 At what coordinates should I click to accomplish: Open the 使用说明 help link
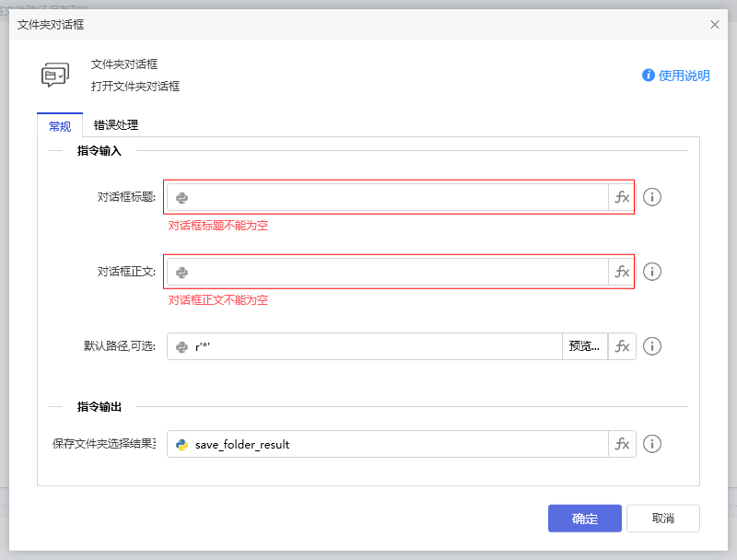pos(676,76)
